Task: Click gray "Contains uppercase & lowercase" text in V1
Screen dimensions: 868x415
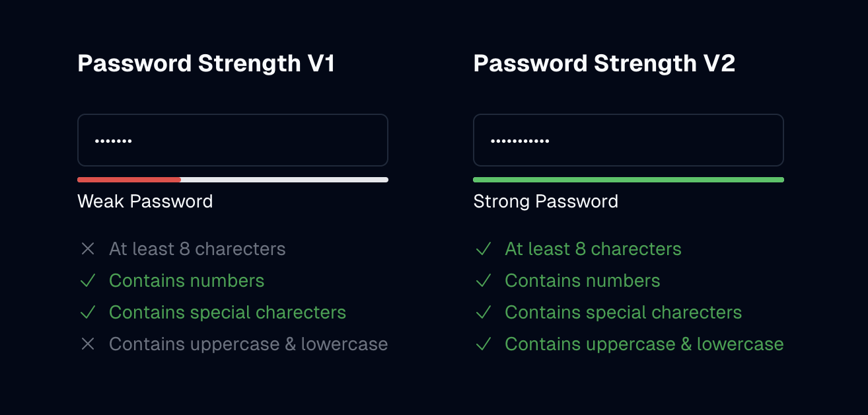Action: [x=248, y=344]
